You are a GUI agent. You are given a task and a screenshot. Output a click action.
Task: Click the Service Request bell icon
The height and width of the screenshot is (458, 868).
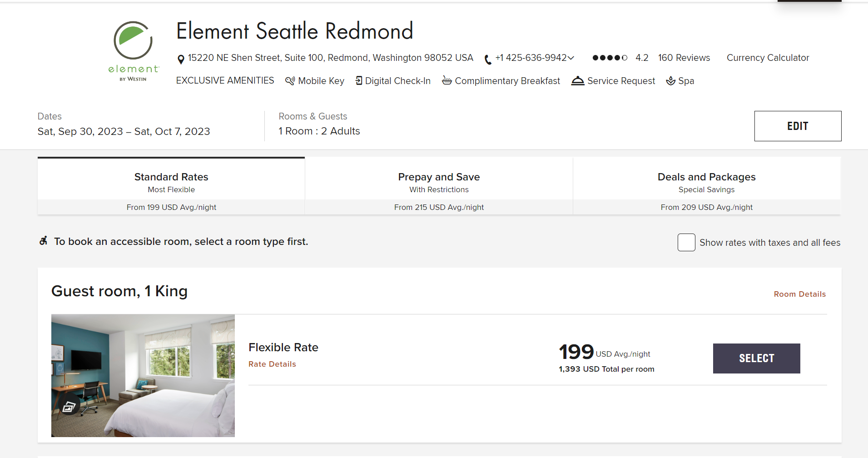click(x=577, y=81)
